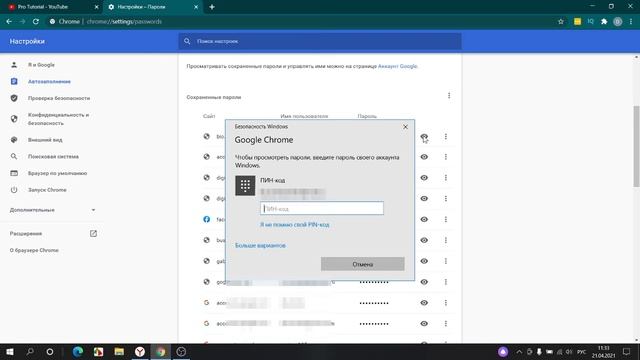Expand hidden tray icons with the chevron
640x360 pixels.
(519, 351)
